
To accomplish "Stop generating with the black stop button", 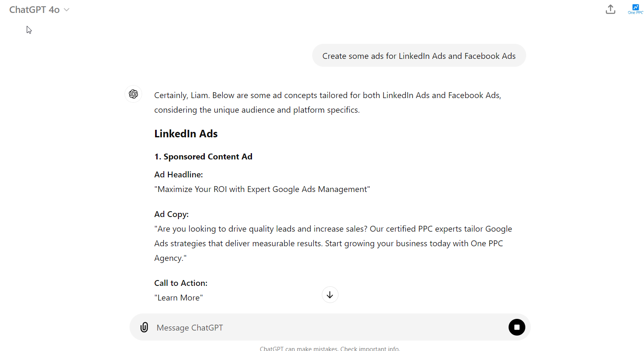I will (517, 327).
